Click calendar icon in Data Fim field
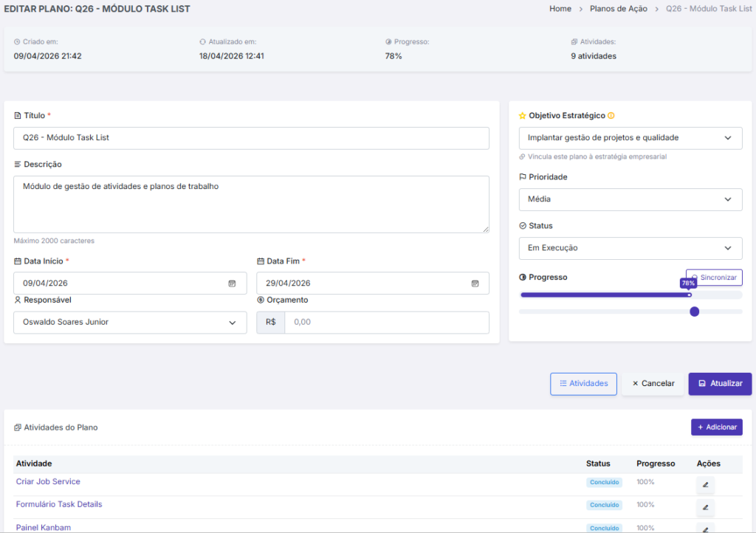The height and width of the screenshot is (533, 756). coord(475,283)
